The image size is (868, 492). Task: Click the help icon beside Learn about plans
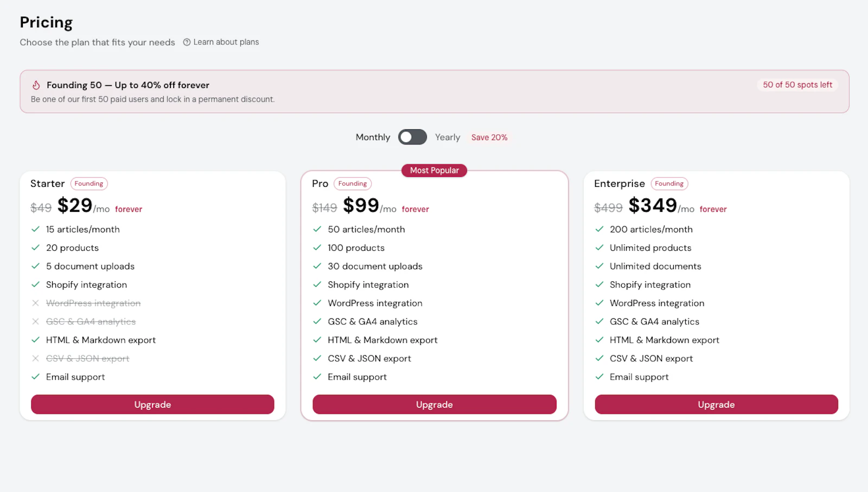[x=187, y=42]
